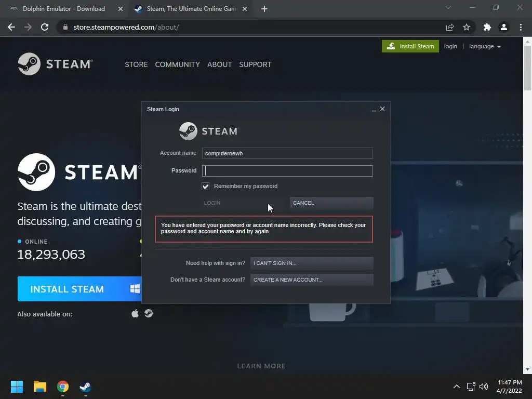Viewport: 532px width, 399px height.
Task: Open the Windows Start menu
Action: (x=17, y=387)
